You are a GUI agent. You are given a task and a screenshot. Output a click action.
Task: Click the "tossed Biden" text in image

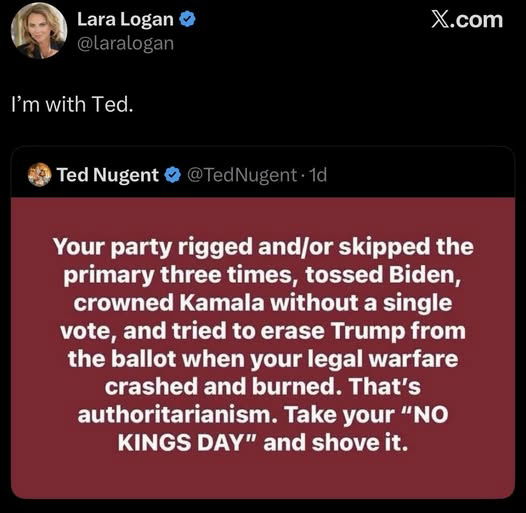point(383,275)
